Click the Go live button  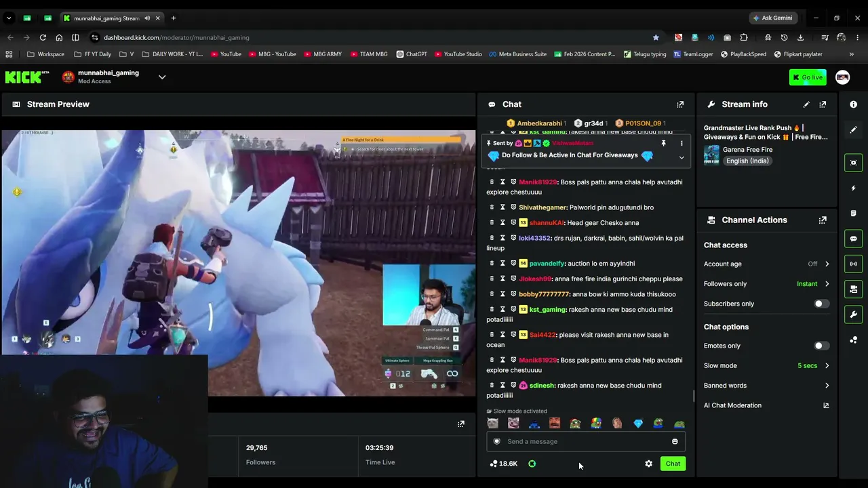pos(808,77)
